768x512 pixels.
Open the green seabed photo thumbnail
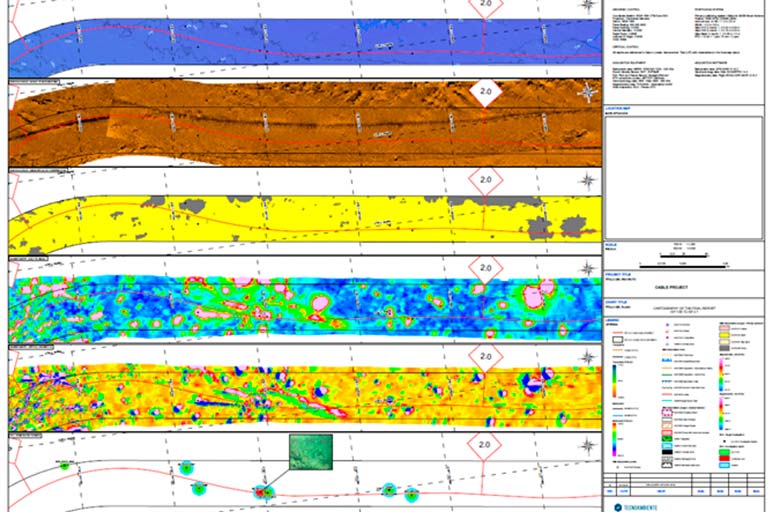[311, 452]
